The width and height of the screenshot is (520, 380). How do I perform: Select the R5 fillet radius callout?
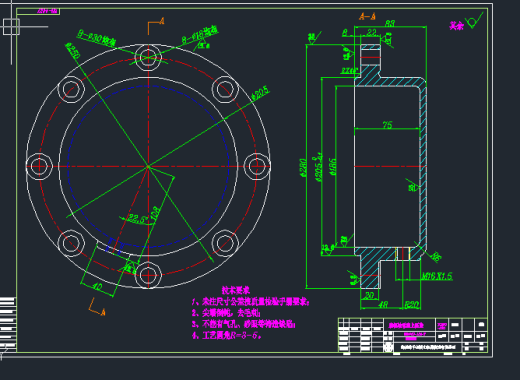click(x=436, y=256)
